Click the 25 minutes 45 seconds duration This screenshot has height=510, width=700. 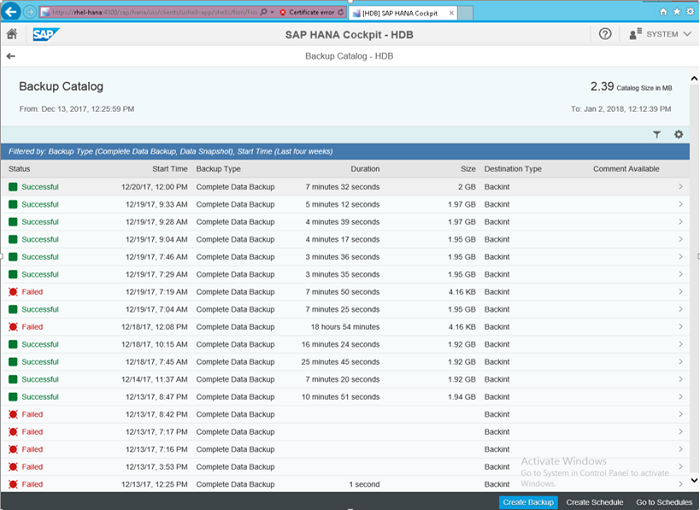click(x=340, y=362)
